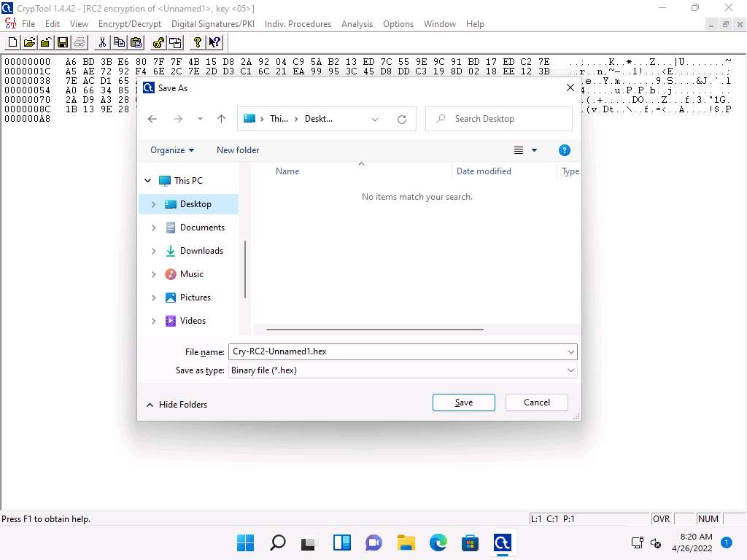
Task: Click the Cut scissors toolbar icon
Action: click(x=102, y=42)
